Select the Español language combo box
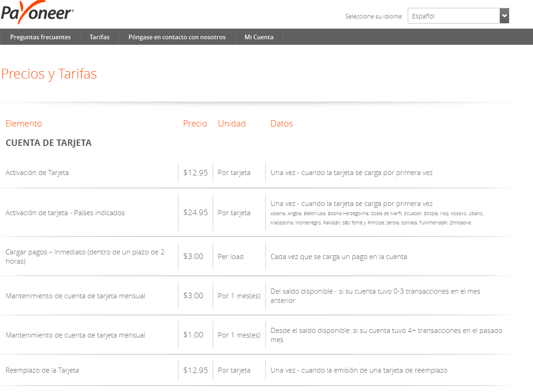 click(x=453, y=16)
